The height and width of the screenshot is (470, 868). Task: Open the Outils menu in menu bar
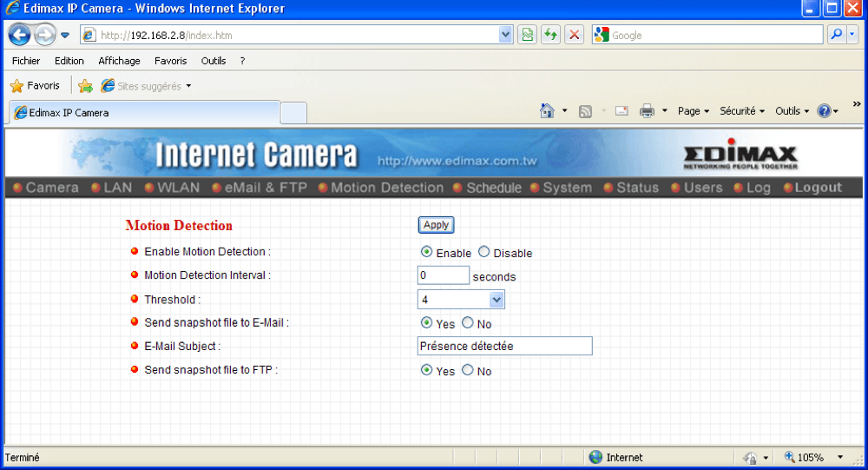[214, 61]
